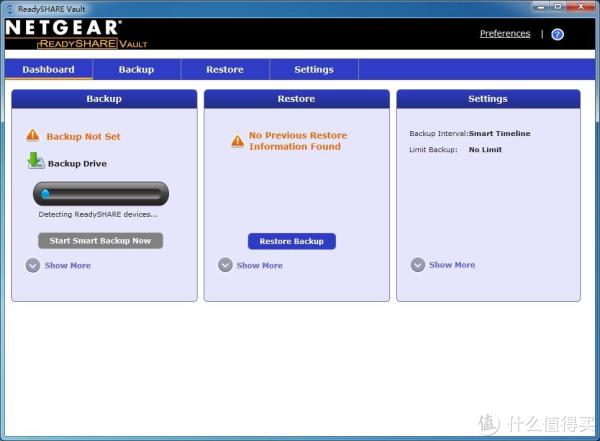Click the Settings panel header
600x441 pixels.
point(488,99)
